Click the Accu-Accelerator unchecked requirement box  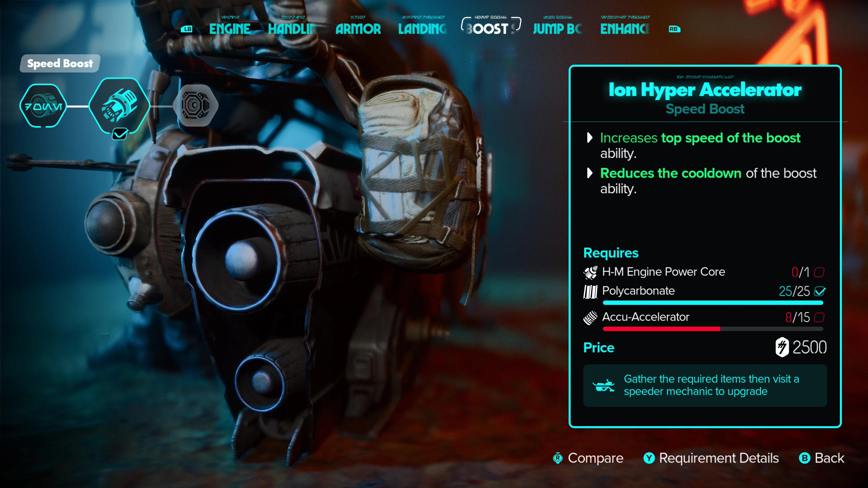(x=819, y=317)
